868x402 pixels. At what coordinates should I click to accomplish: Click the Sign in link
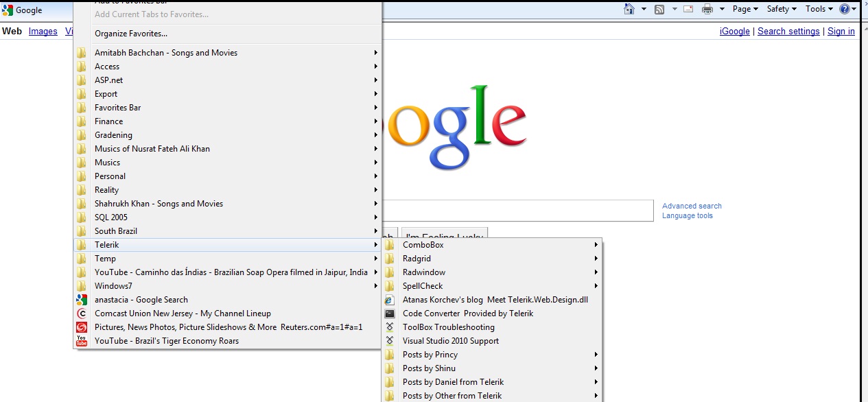[x=841, y=31]
